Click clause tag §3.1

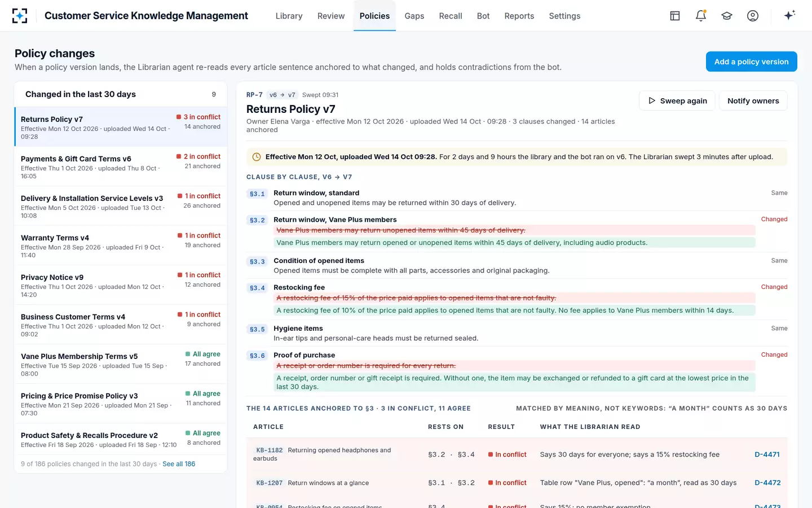pos(257,194)
